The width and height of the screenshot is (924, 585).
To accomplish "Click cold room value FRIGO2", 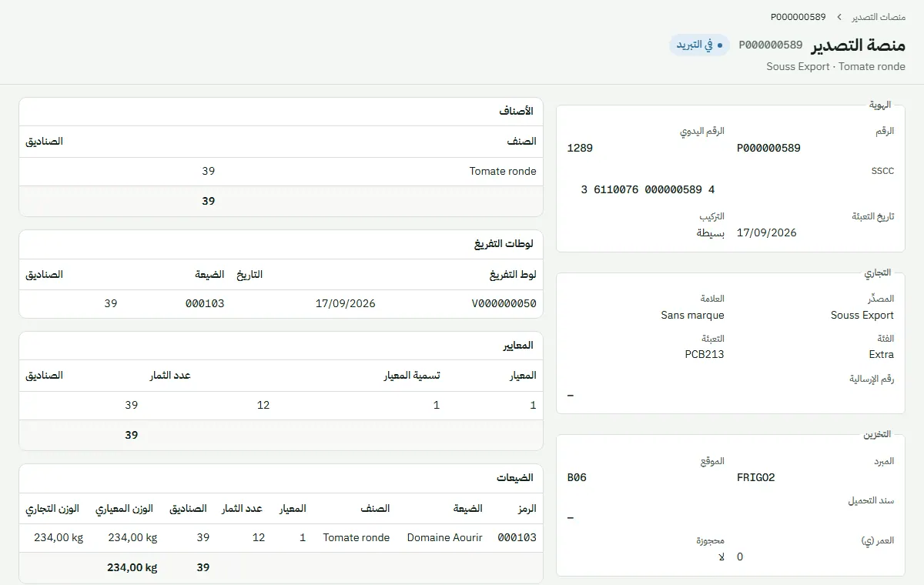I will (756, 477).
